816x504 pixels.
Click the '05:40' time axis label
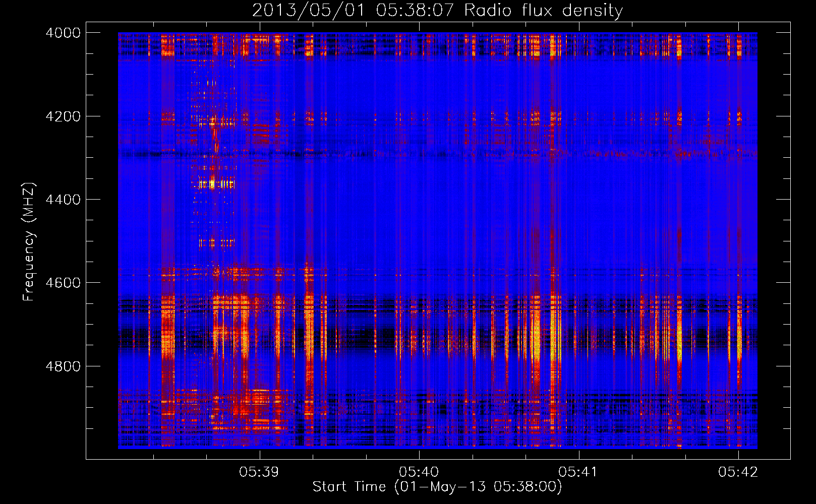click(x=419, y=472)
